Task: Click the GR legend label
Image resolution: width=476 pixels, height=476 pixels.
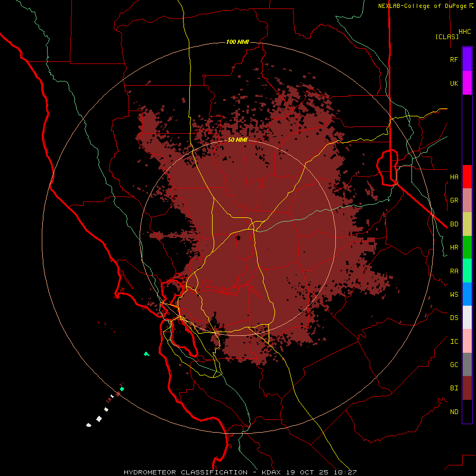Action: [x=454, y=200]
